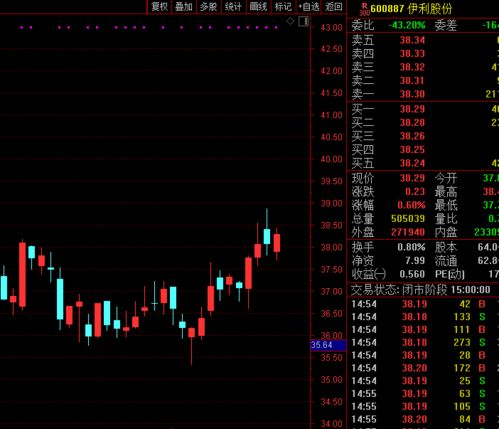Click the diamond icon above the chart
The width and height of the screenshot is (499, 429).
click(290, 21)
